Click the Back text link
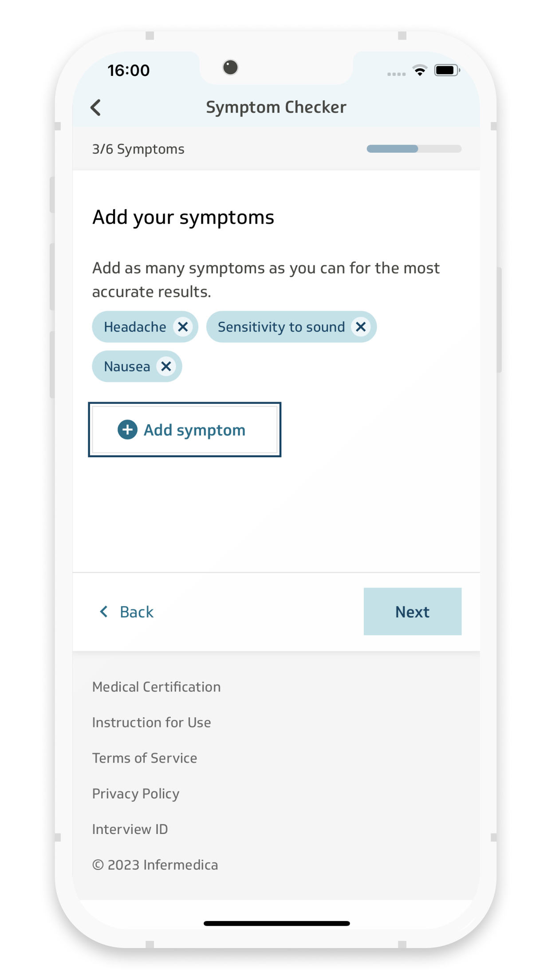Image resolution: width=551 pixels, height=980 pixels. click(x=137, y=612)
